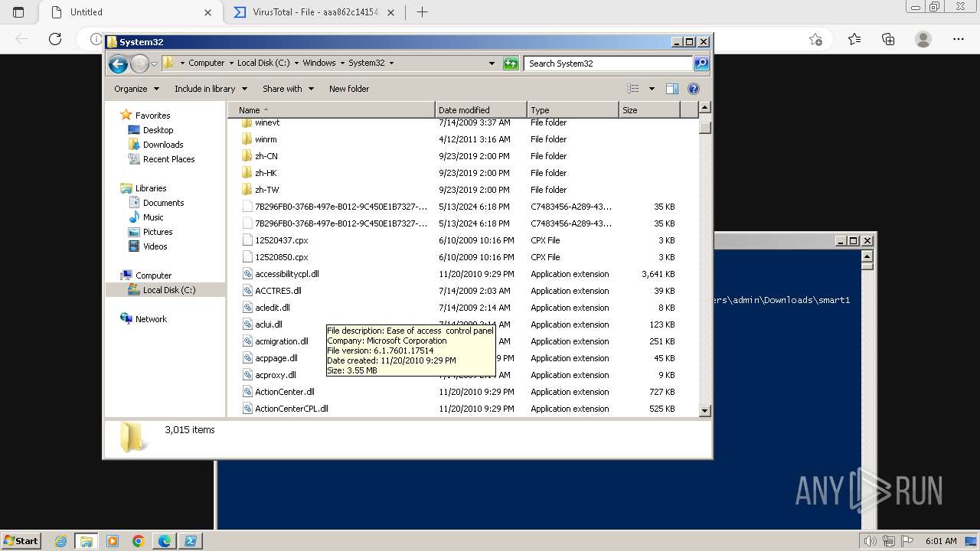Expand the System32 breadcrumb arrow
The image size is (980, 551).
[391, 64]
